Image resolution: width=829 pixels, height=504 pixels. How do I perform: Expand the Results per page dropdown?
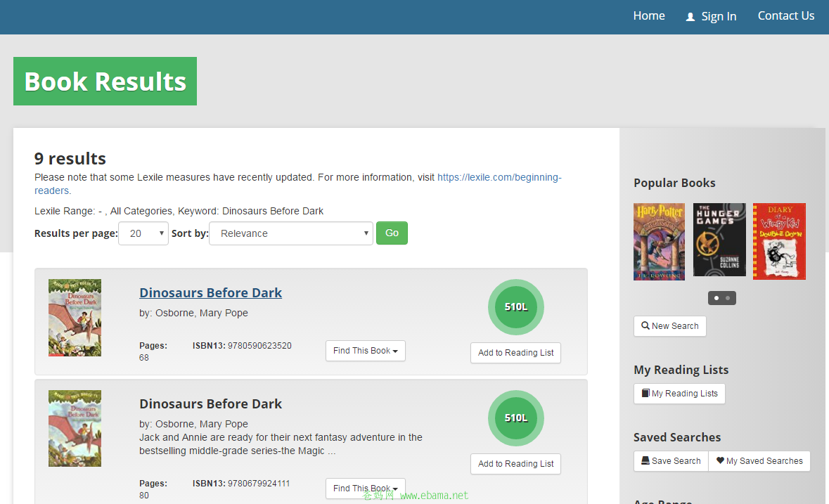[x=143, y=233]
